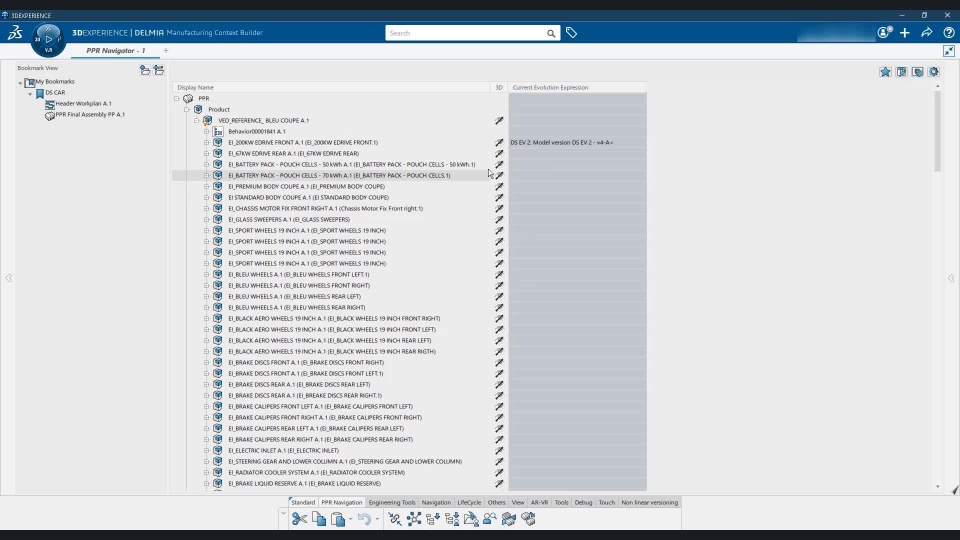Click the Current Evolution Expression column header
This screenshot has height=540, width=960.
577,88
